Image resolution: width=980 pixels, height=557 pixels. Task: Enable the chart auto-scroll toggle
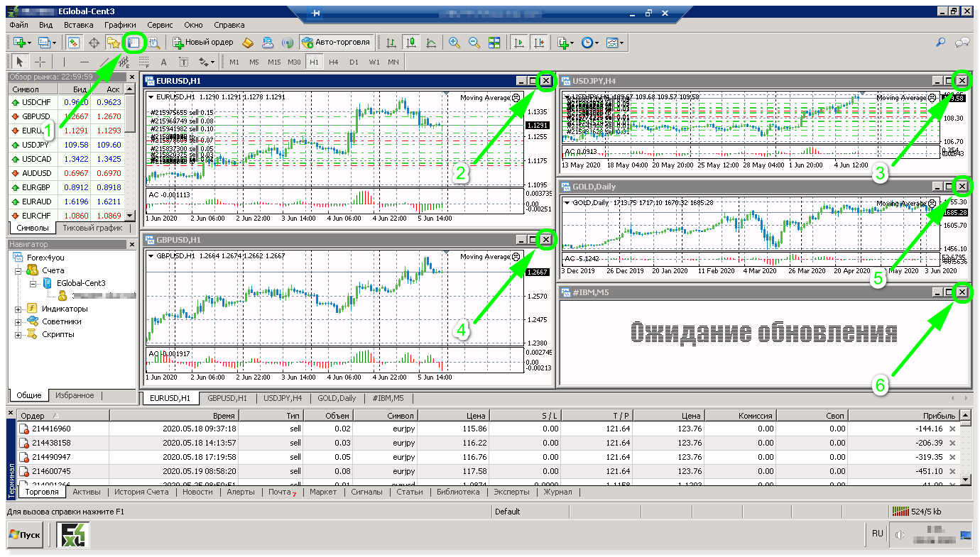pos(519,43)
